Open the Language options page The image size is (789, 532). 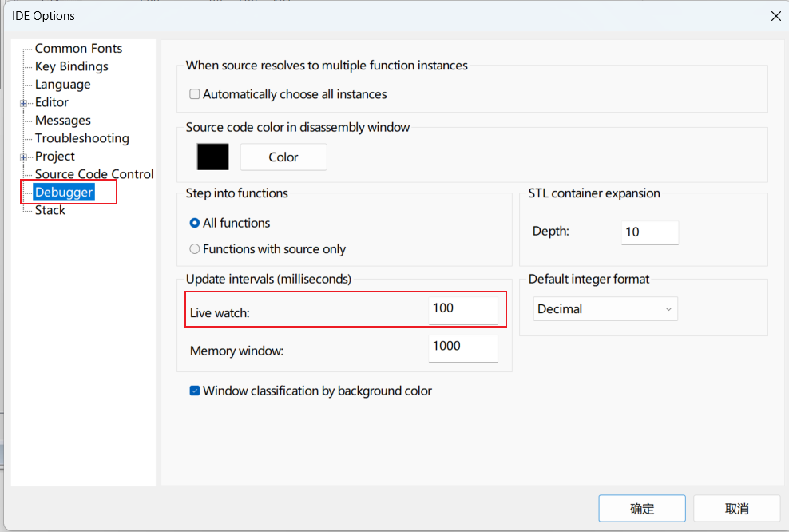62,84
